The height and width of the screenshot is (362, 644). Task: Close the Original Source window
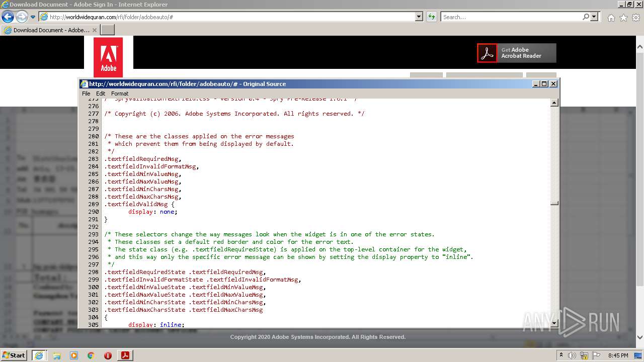[553, 84]
